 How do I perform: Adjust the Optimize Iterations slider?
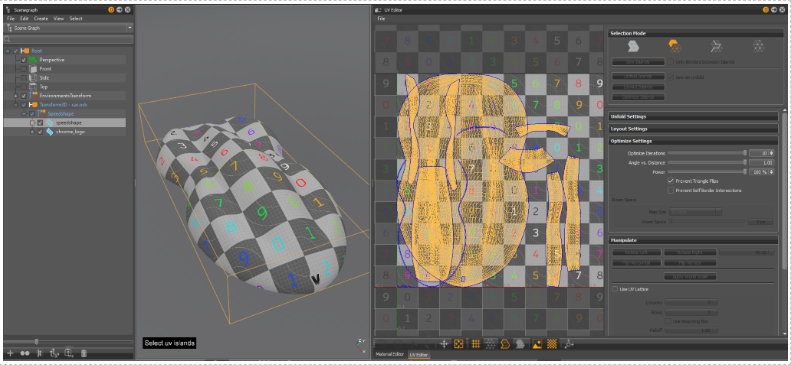coord(707,153)
